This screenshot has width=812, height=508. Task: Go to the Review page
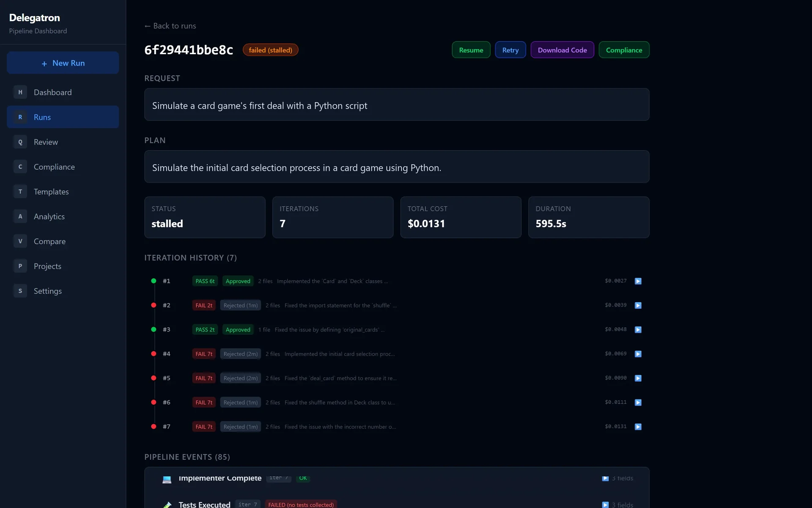coord(63,142)
